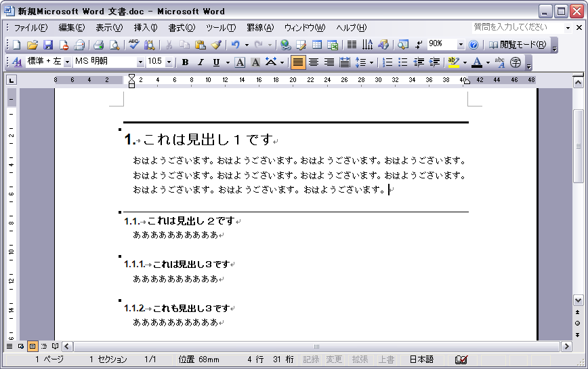588x369 pixels.
Task: Open a file with the folder icon
Action: 33,45
